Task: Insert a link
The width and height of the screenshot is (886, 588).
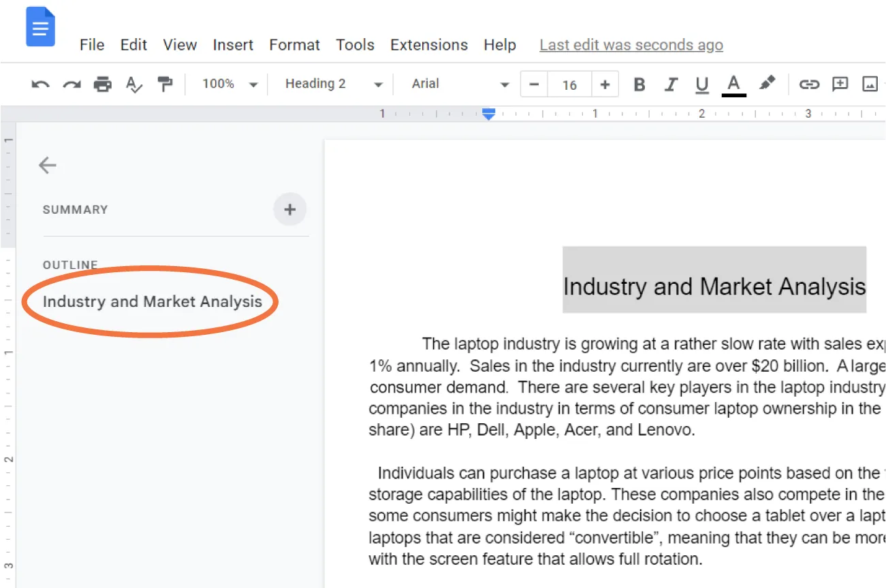Action: [x=810, y=84]
